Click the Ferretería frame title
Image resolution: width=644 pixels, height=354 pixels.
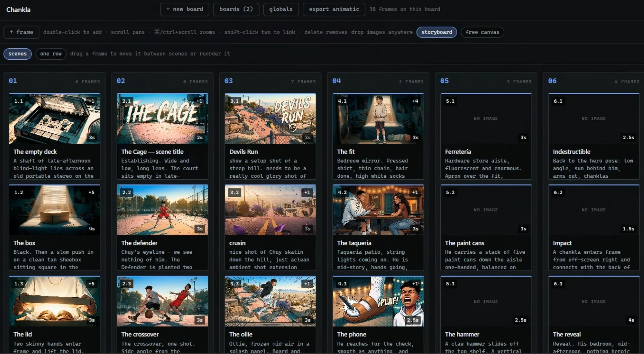point(458,152)
